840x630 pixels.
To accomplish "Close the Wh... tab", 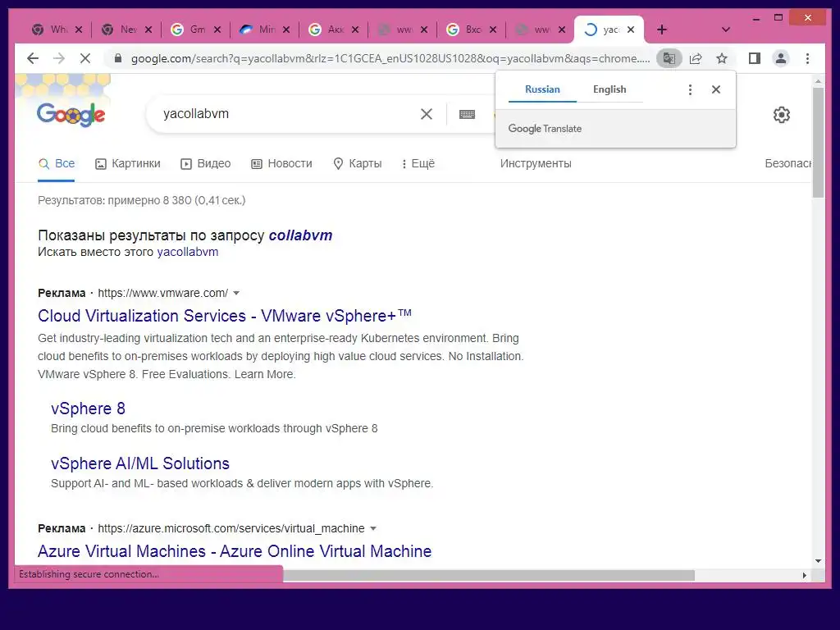I will tap(79, 30).
